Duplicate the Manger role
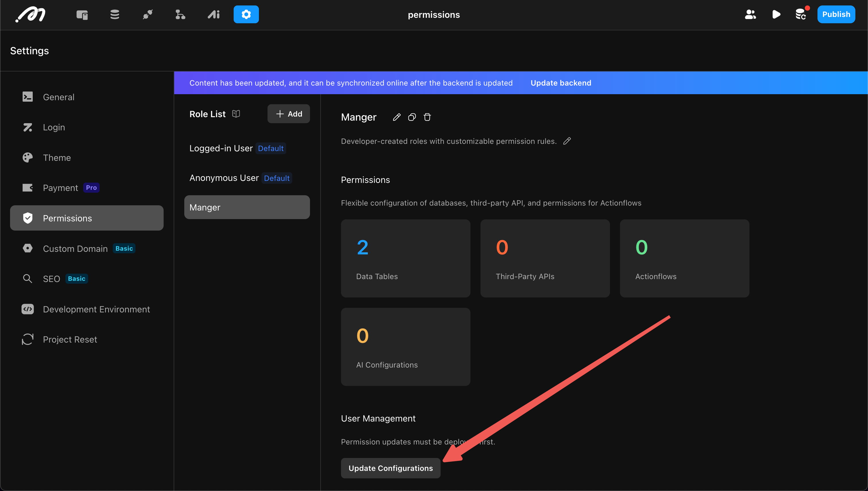The height and width of the screenshot is (491, 868). (x=412, y=117)
